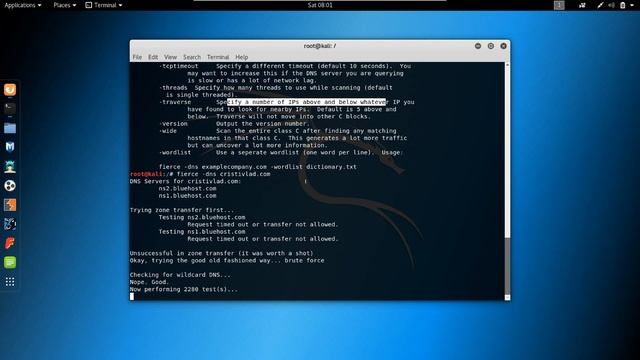The width and height of the screenshot is (640, 360).
Task: Open the Places menu
Action: pos(64,5)
